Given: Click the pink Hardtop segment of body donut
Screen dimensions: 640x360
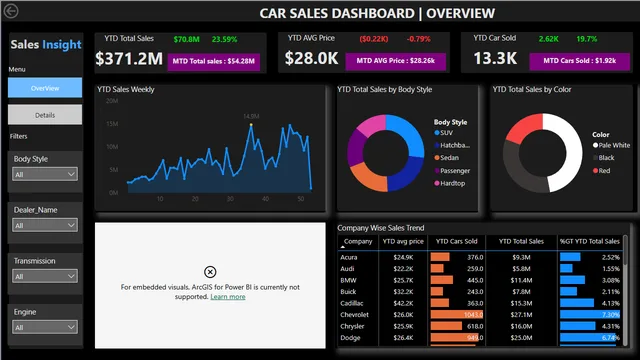Looking at the screenshot, I should [371, 125].
